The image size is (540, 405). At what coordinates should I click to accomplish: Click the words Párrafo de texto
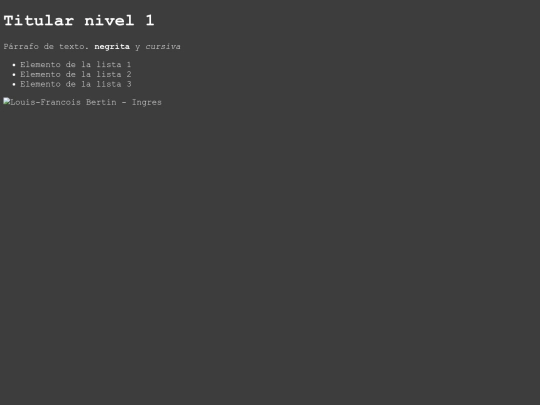coord(46,46)
